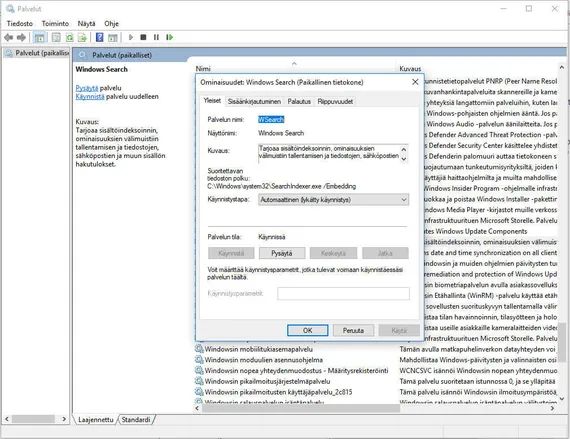Viewport: 570px width, 439px height.
Task: Click gear icon of Windowsin pikailmoitusten käyttäjäpalvelu_2c815
Action: [199, 392]
